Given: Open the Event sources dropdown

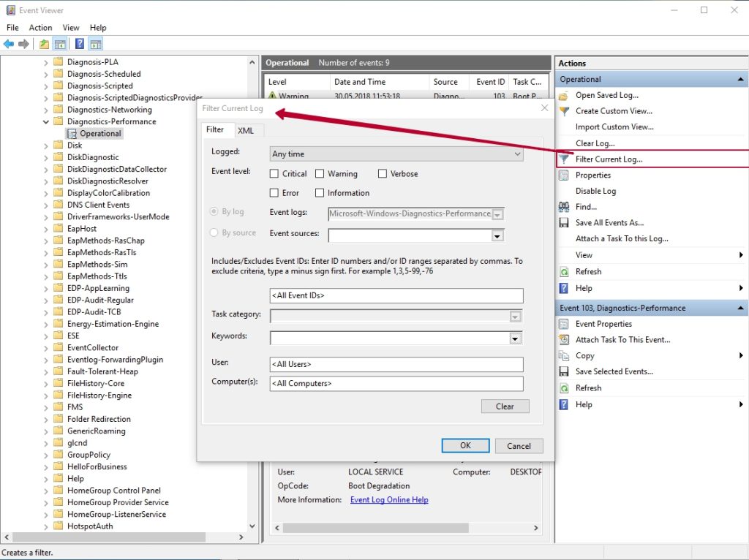Looking at the screenshot, I should tap(497, 236).
